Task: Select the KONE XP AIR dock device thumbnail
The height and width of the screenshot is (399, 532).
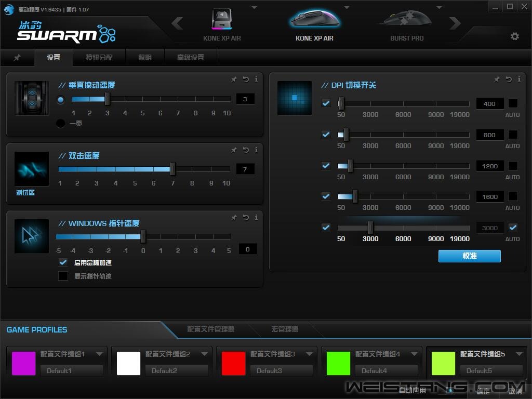Action: (222, 19)
